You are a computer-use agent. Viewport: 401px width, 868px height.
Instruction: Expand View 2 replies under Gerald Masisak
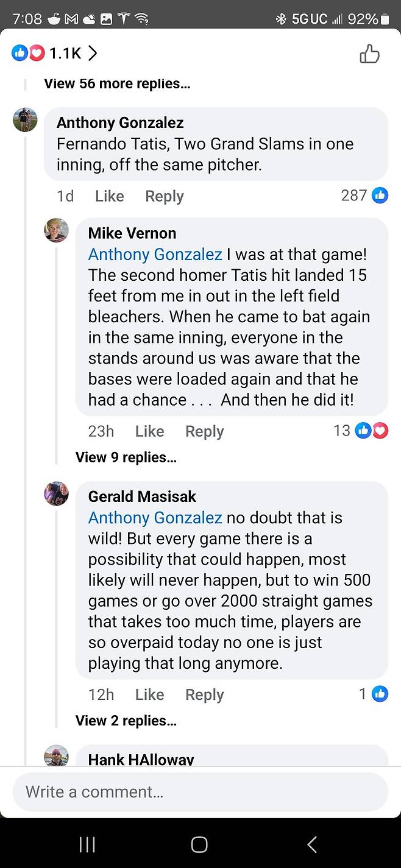[126, 721]
